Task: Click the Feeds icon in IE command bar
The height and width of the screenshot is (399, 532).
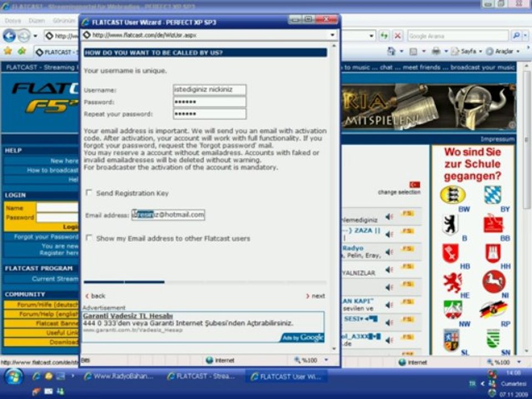Action: click(413, 52)
